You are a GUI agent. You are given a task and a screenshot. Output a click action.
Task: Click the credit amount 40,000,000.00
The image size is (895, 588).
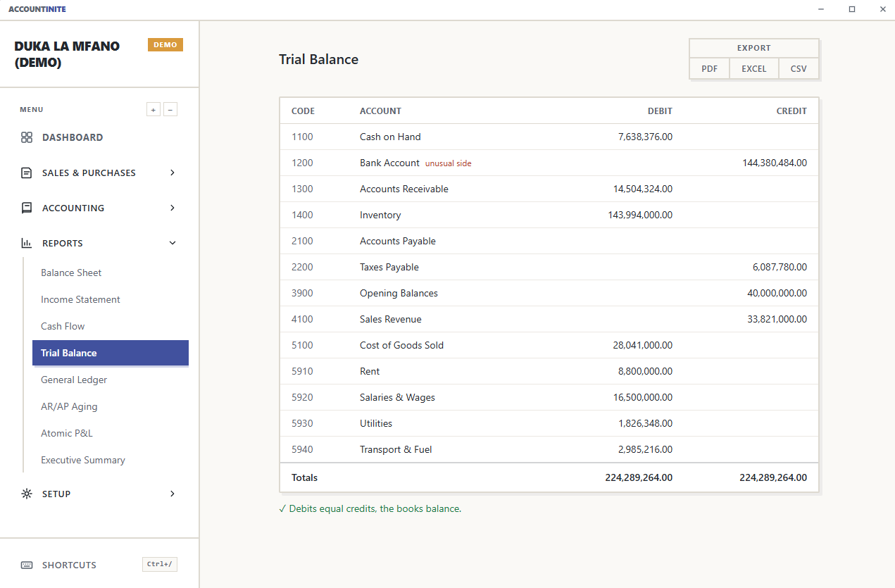click(777, 293)
